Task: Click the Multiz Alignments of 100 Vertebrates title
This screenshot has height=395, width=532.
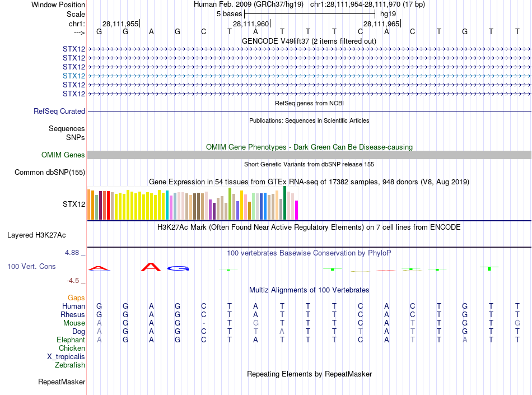Action: pyautogui.click(x=309, y=290)
